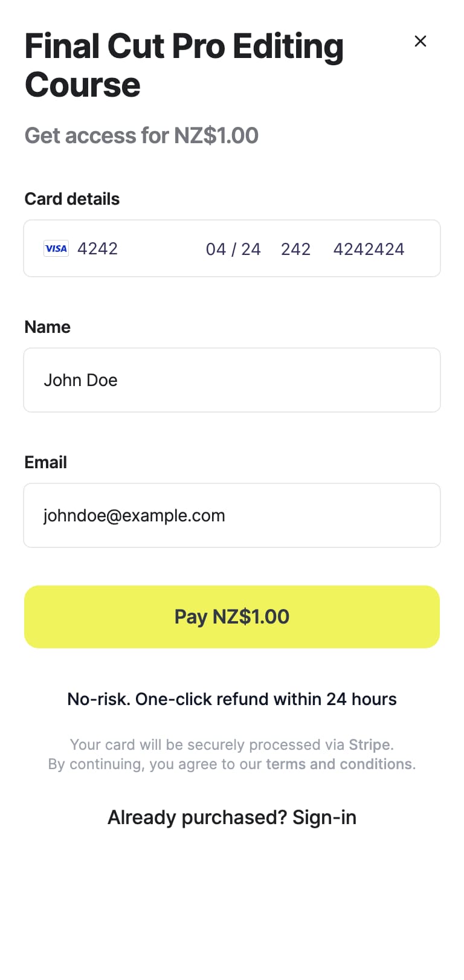Click the Visa card brand icon
Screen dimensions: 464x980
pos(56,248)
